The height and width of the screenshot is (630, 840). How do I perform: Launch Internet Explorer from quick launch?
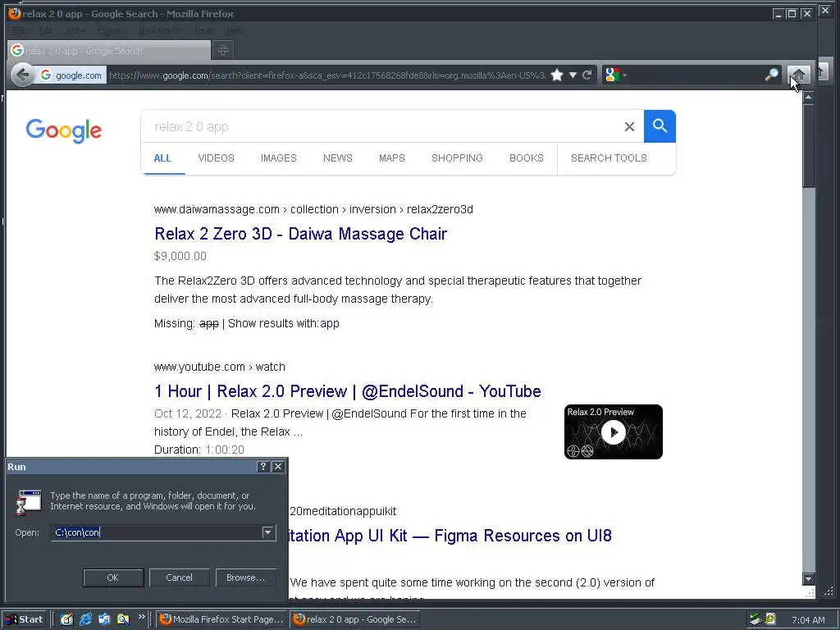point(85,619)
